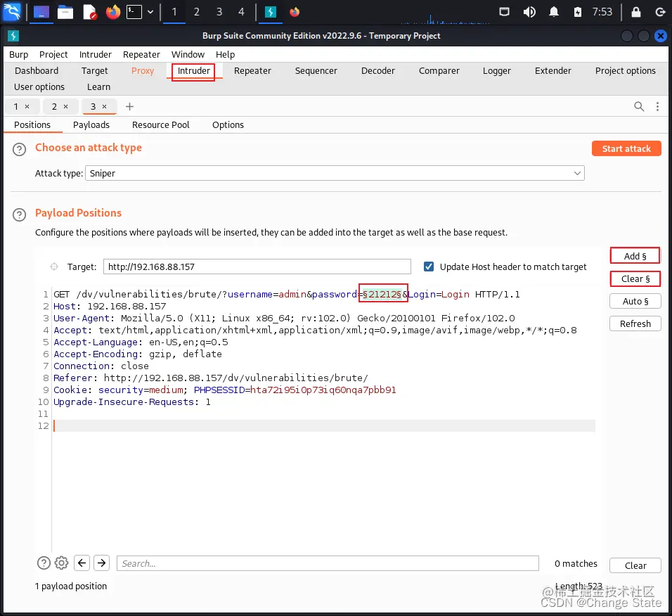Open the Project menu

53,54
